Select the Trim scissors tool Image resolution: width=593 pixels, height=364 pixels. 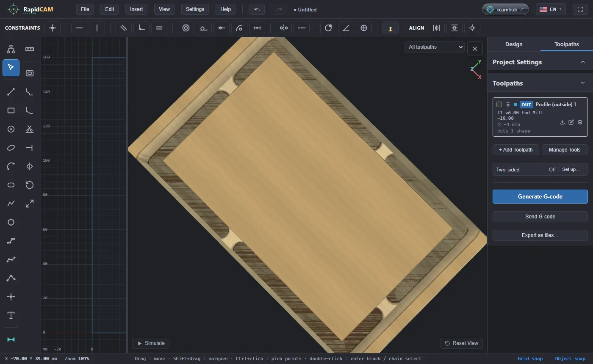[30, 129]
